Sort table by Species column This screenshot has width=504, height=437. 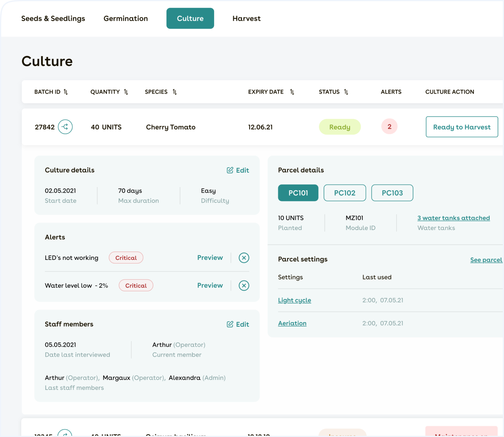click(x=174, y=92)
